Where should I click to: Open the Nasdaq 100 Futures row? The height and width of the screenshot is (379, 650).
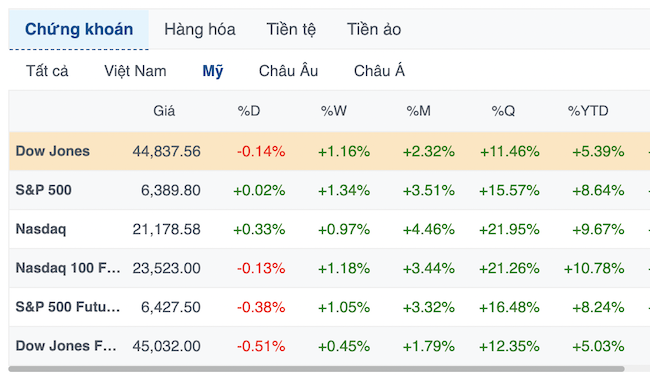point(329,268)
